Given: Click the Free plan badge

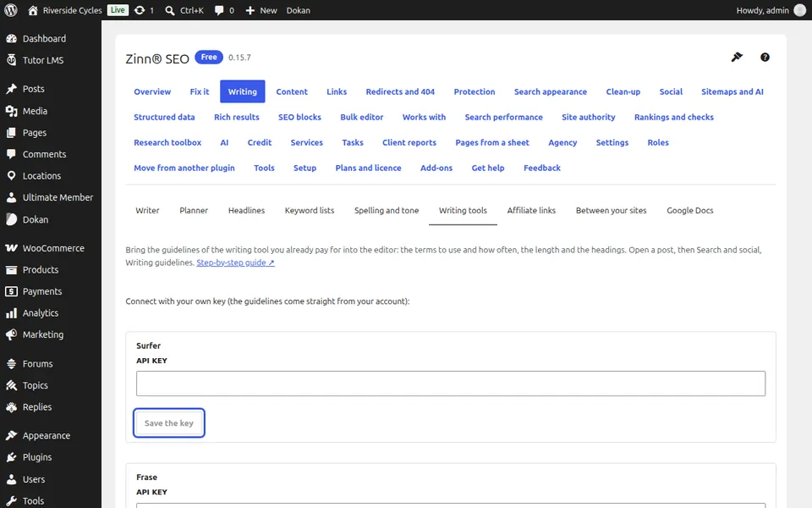Looking at the screenshot, I should (x=209, y=57).
